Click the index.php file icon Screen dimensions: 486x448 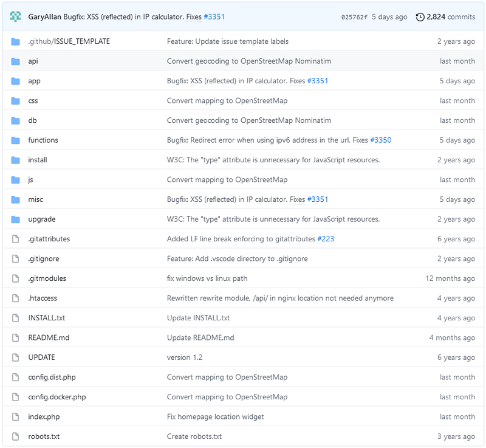tap(15, 416)
